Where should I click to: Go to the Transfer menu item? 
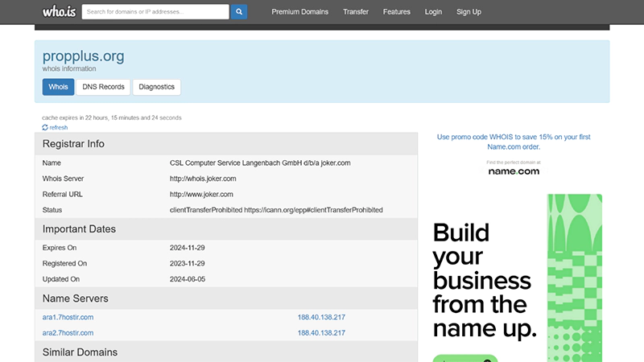tap(355, 12)
